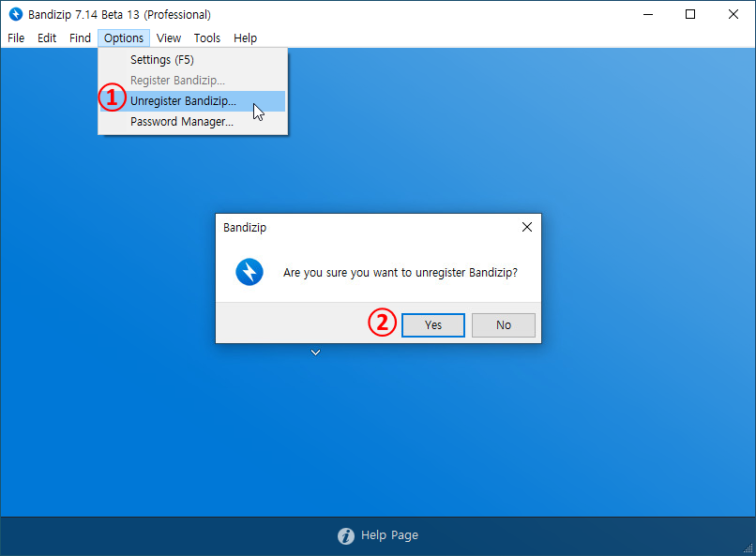Select Settings (F5) from Options menu

click(x=162, y=60)
